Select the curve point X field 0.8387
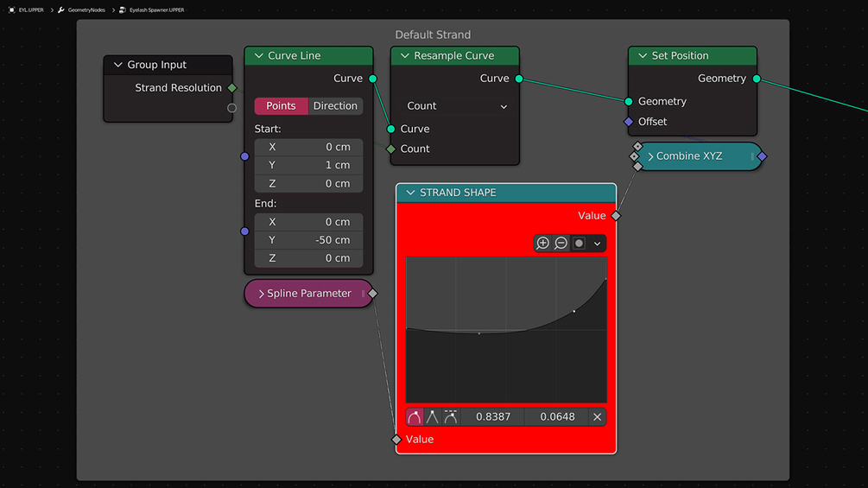The image size is (868, 488). point(492,417)
